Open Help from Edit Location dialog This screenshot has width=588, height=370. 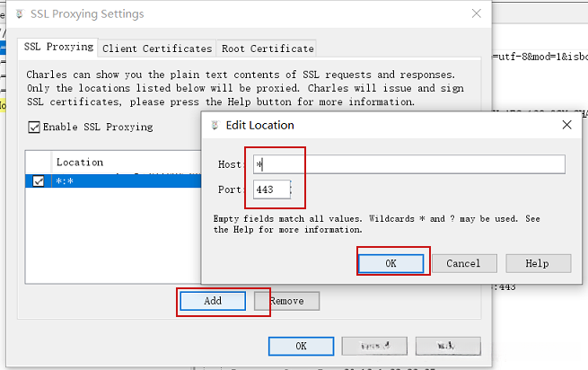click(538, 263)
